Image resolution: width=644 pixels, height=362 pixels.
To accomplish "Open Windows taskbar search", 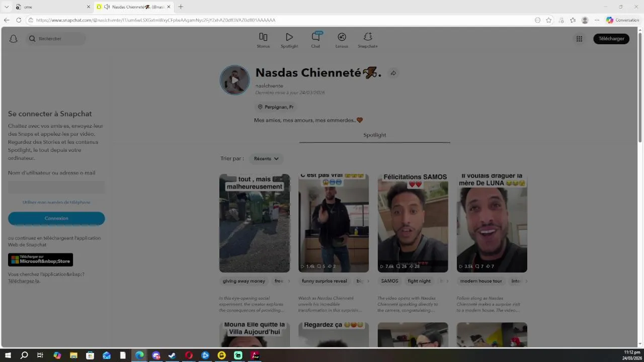I will tap(24, 355).
